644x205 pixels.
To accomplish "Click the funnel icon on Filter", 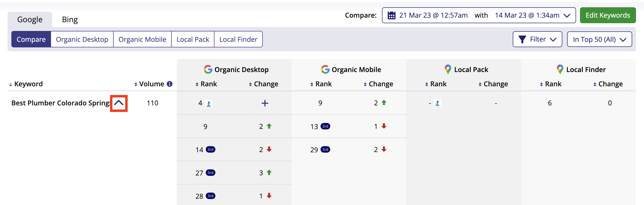I will pyautogui.click(x=522, y=39).
